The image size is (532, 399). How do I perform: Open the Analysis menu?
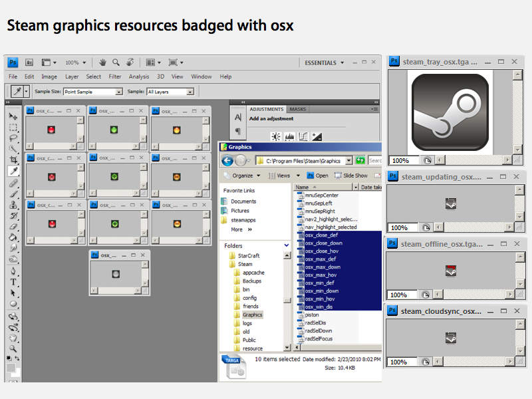(139, 76)
